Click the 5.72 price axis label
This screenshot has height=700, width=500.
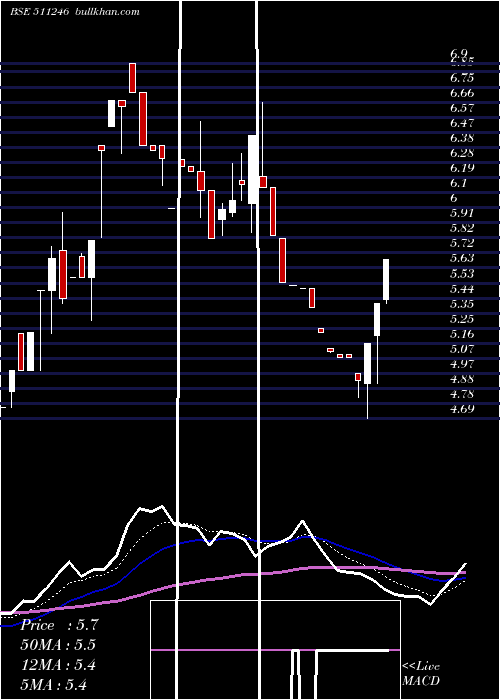pos(462,243)
